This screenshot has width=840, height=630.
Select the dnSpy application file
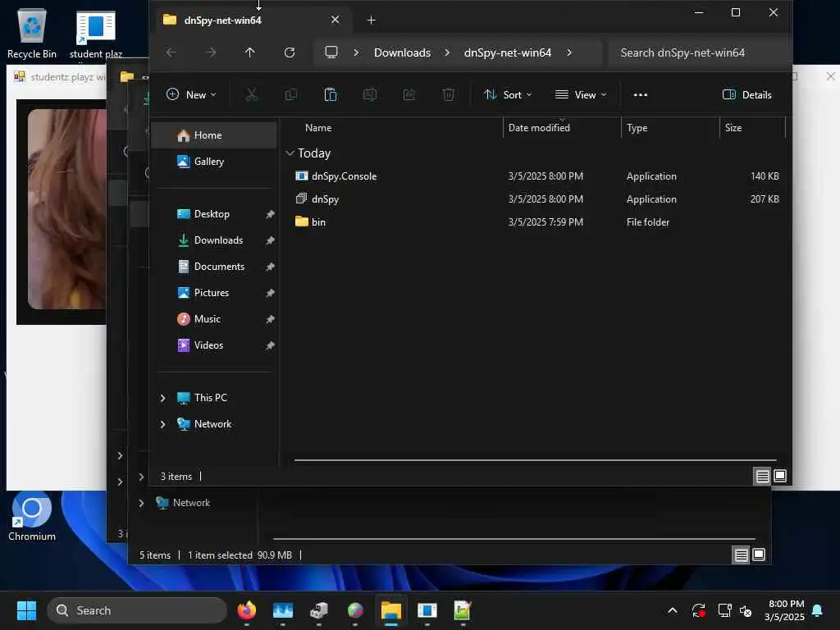tap(536, 199)
